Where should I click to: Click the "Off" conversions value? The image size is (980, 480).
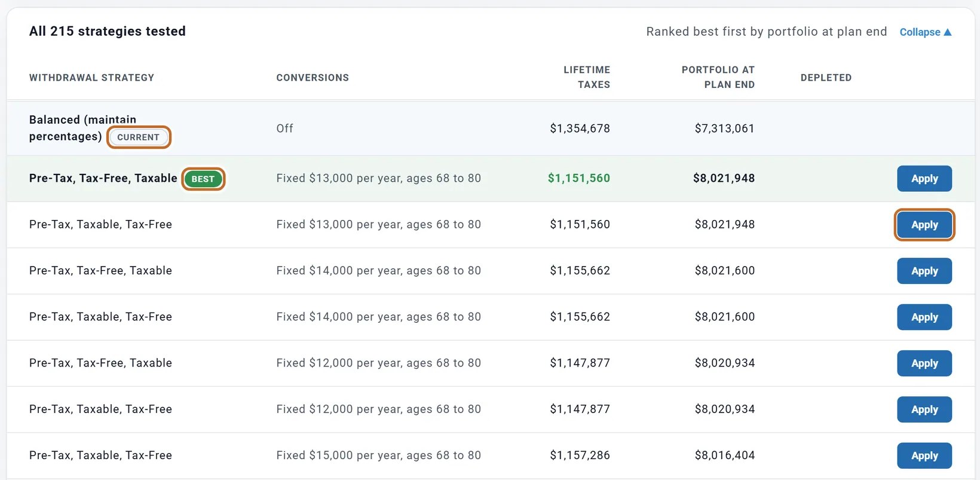tap(285, 129)
